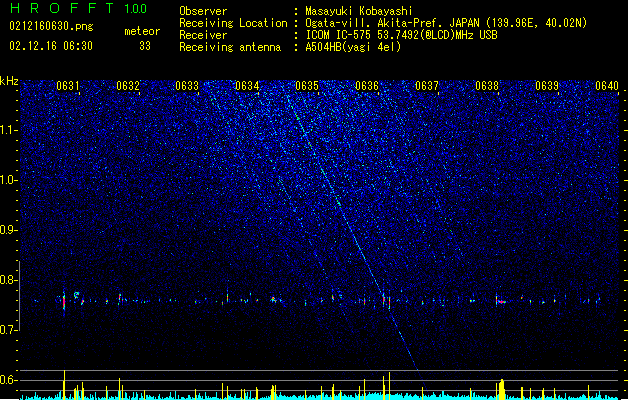This screenshot has width=629, height=400.
Task: Click the 1.0 kHz axis label
Action: point(9,180)
